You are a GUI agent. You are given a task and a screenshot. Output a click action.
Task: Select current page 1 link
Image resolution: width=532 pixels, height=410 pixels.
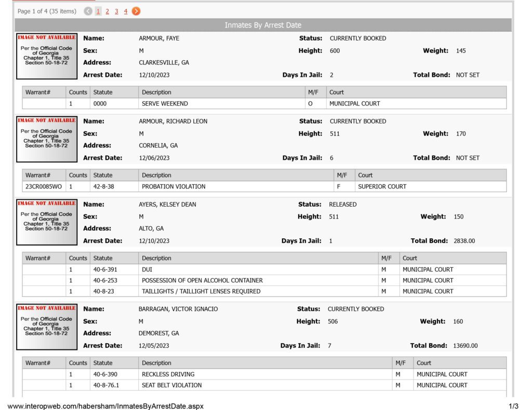(98, 11)
